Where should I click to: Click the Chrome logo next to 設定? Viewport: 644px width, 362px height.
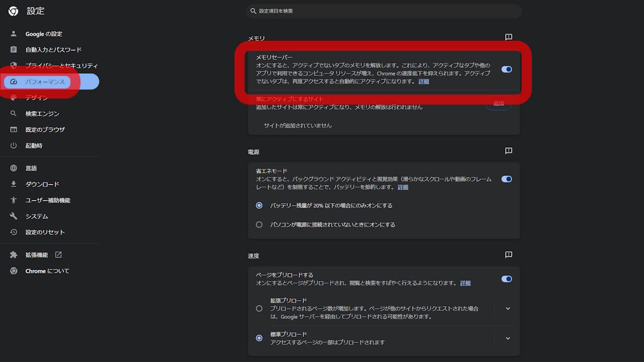[13, 11]
